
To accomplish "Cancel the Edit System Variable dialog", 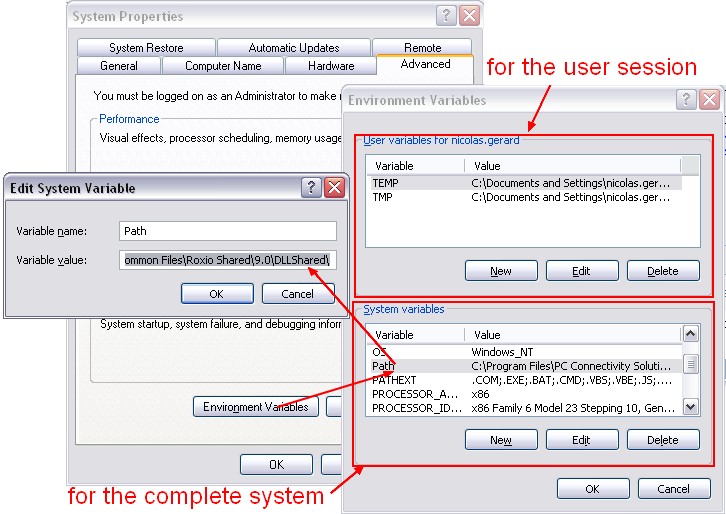I will click(x=298, y=294).
